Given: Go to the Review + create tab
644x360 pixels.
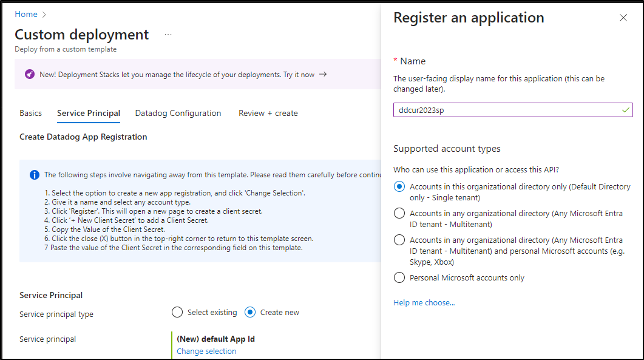Looking at the screenshot, I should pyautogui.click(x=268, y=113).
